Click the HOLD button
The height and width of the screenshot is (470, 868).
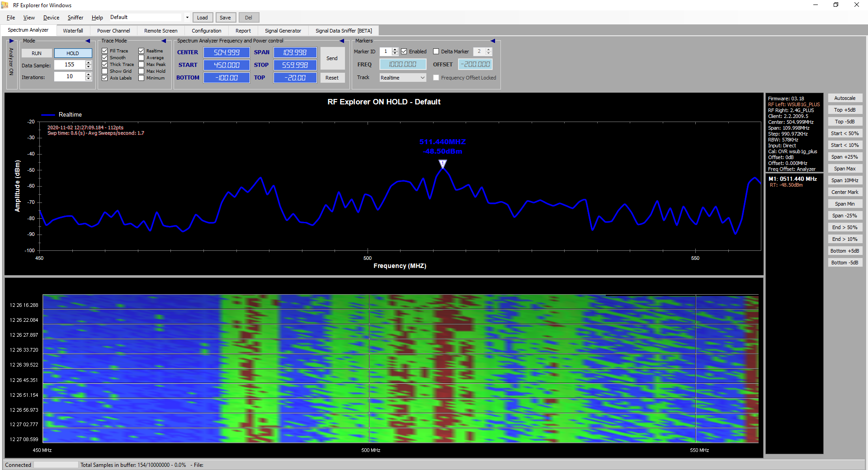pos(73,53)
